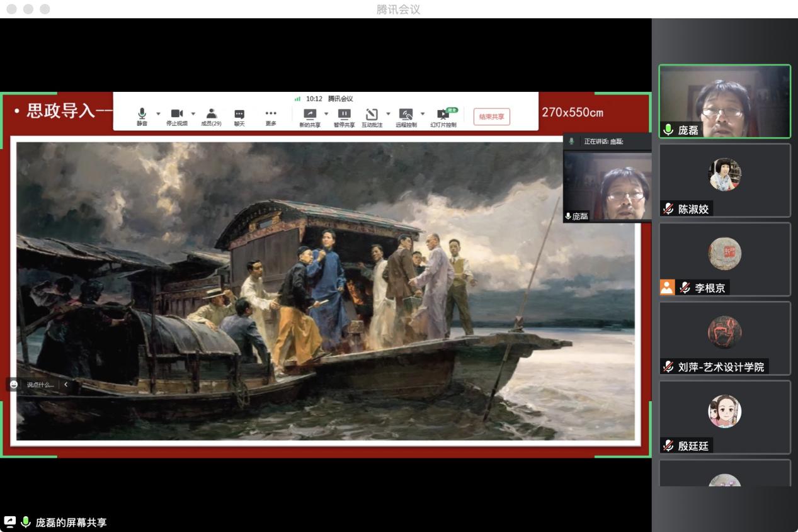
Task: Expand dropdown arrow beside 新的共享
Action: [326, 114]
